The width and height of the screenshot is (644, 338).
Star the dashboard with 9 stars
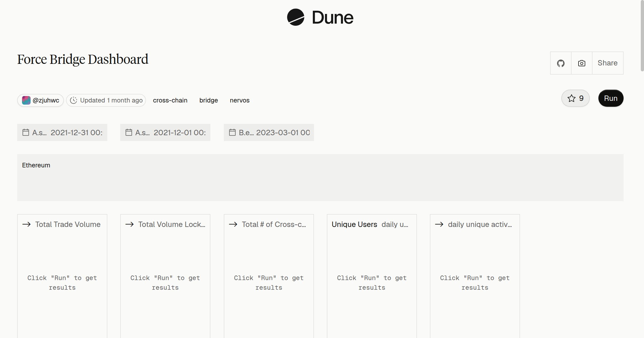coord(575,98)
